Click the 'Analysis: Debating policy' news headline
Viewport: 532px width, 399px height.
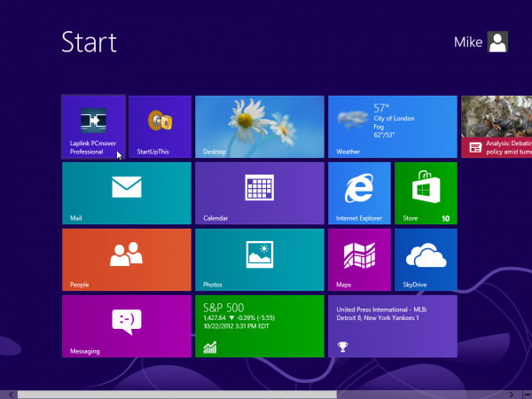click(x=509, y=147)
